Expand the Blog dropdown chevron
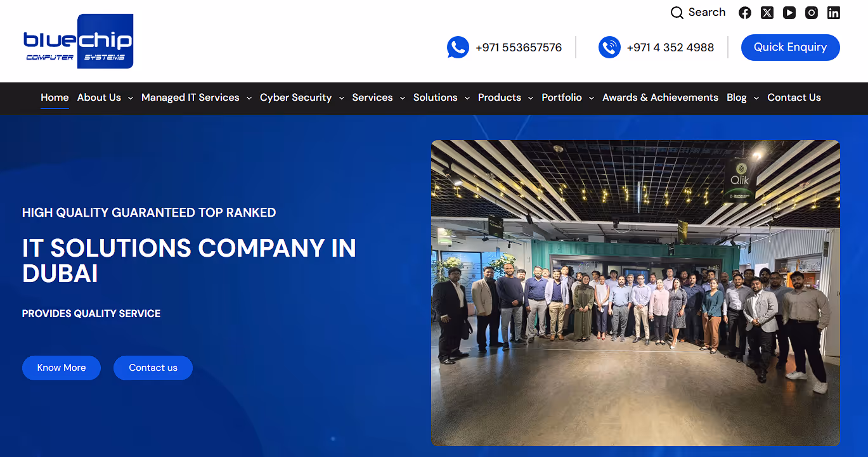 pos(756,98)
